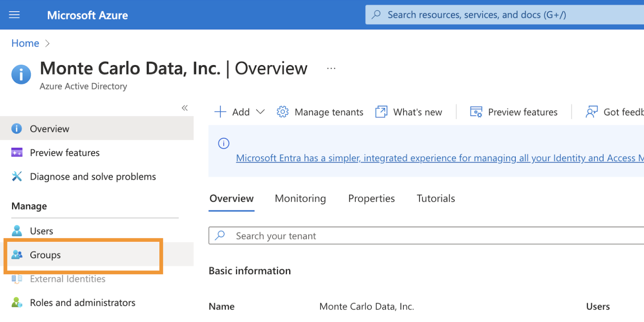Click the Got feedback person icon
This screenshot has height=322, width=644.
coord(591,112)
